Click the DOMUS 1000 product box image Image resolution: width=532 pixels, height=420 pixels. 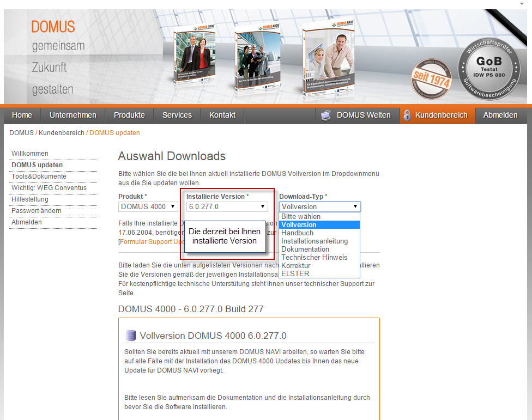coord(195,56)
